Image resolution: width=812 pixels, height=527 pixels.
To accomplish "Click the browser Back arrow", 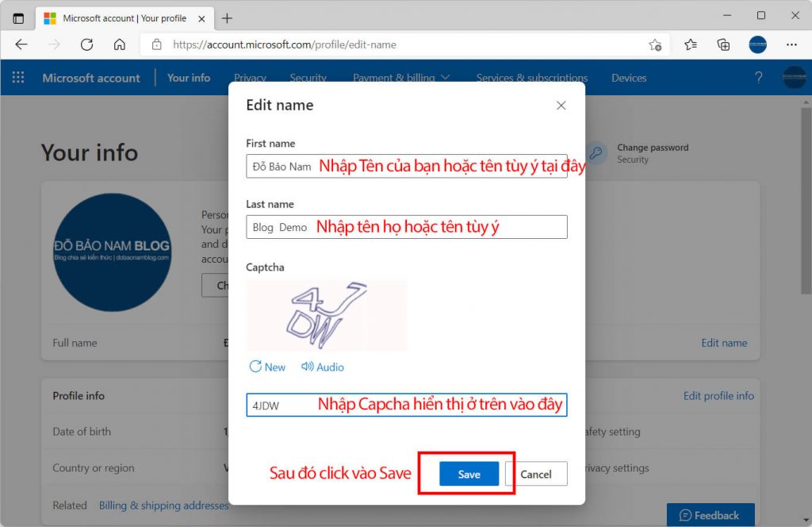I will (x=21, y=44).
